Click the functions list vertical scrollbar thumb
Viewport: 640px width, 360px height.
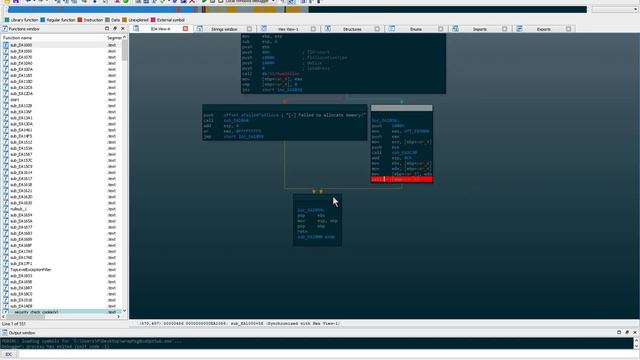point(124,51)
